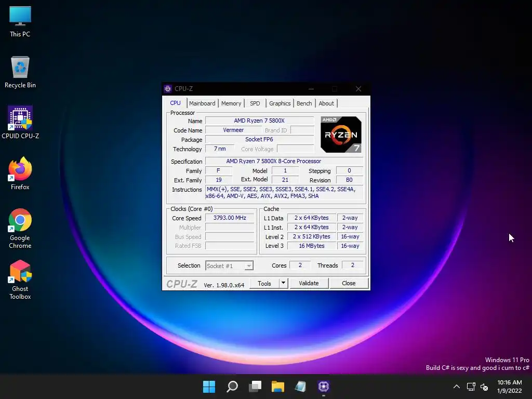
Task: Click the processor Name field value
Action: 260,121
